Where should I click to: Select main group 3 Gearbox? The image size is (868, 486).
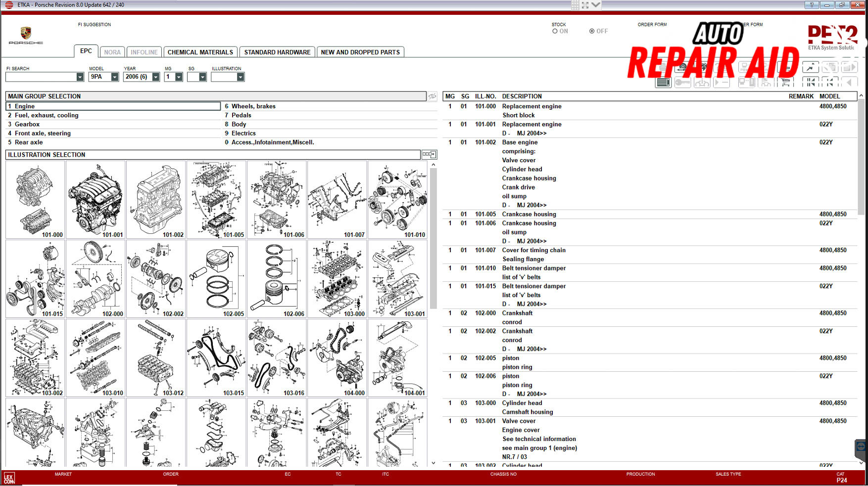(x=113, y=124)
